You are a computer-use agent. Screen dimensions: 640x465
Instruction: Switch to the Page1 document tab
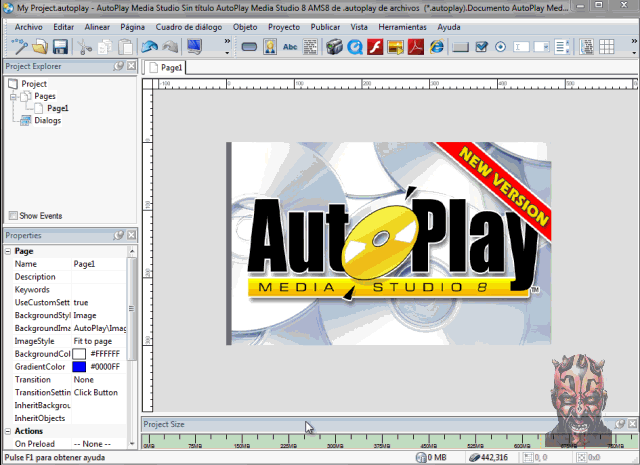click(x=170, y=68)
